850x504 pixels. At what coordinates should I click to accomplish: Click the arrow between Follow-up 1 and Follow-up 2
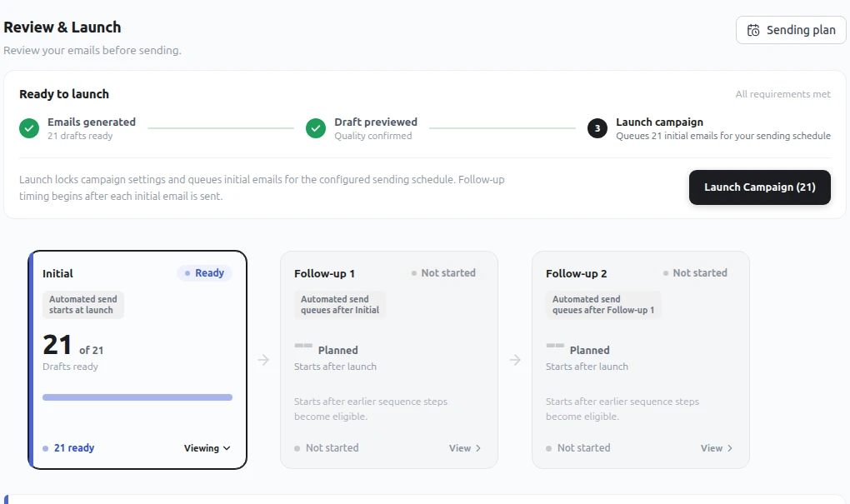[x=515, y=360]
